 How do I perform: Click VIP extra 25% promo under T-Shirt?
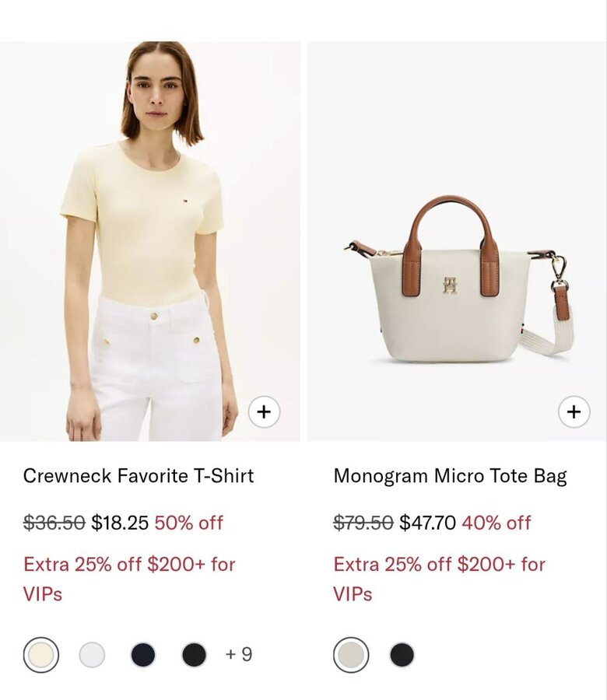[129, 579]
